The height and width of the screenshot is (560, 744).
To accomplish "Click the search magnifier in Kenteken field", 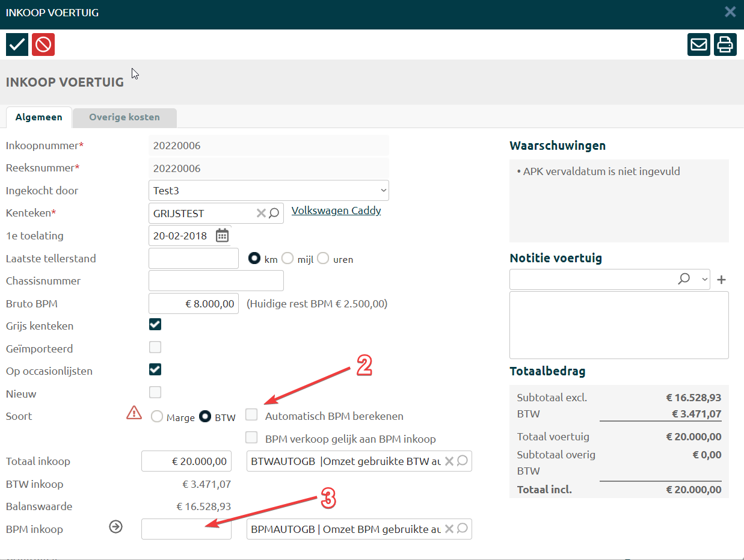I will point(274,212).
